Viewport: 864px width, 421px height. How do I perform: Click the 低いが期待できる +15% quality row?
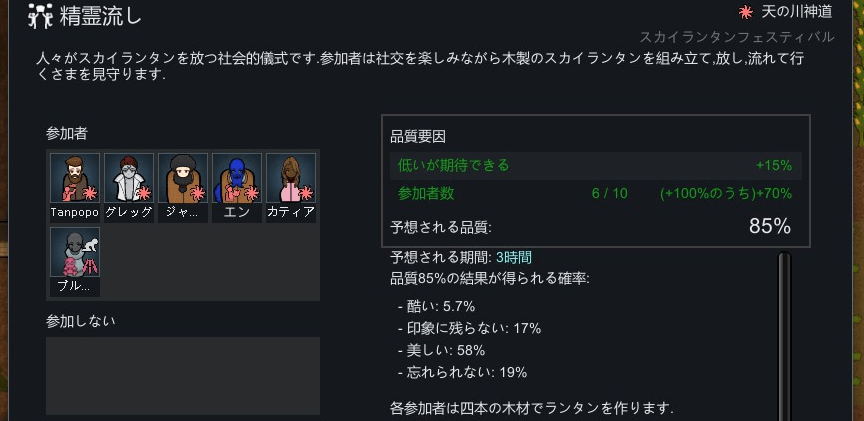[x=596, y=165]
